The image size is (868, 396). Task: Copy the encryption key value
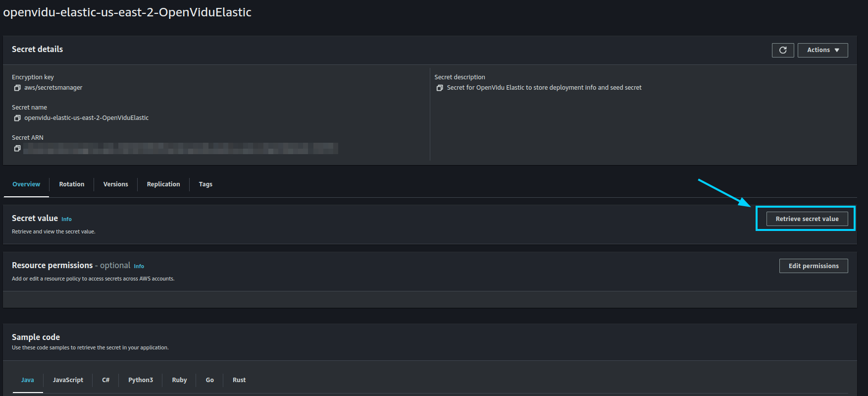click(17, 88)
